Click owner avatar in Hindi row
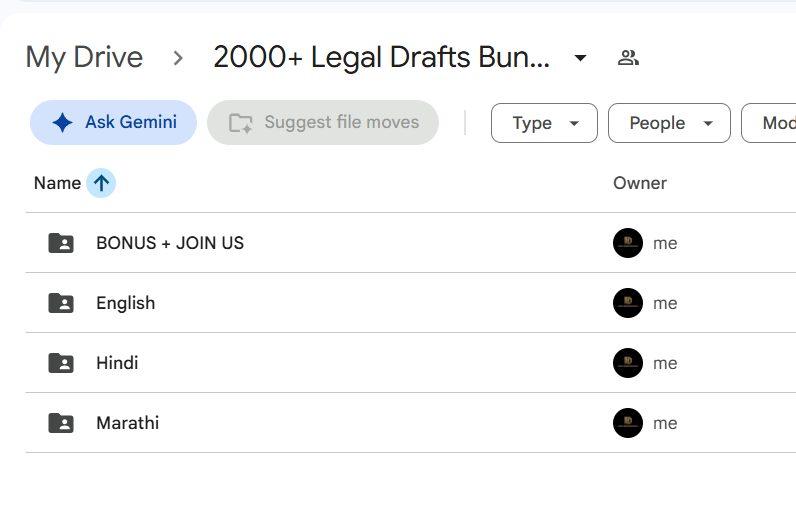This screenshot has height=524, width=796. click(628, 363)
